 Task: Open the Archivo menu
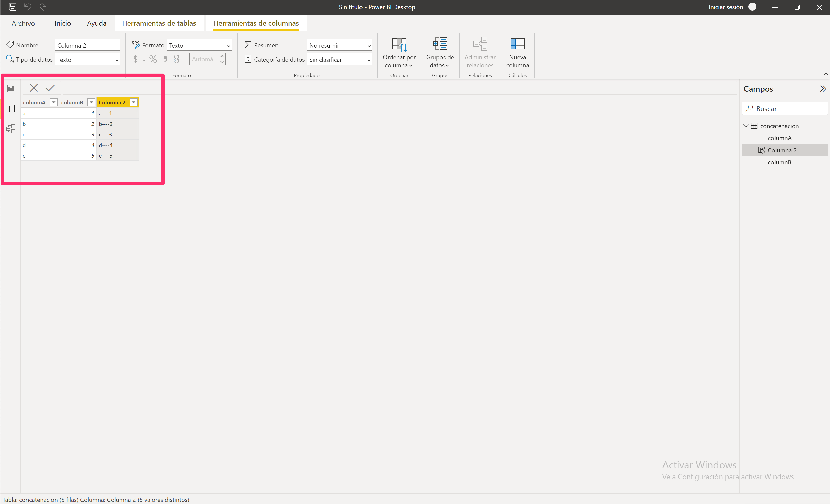pyautogui.click(x=23, y=23)
